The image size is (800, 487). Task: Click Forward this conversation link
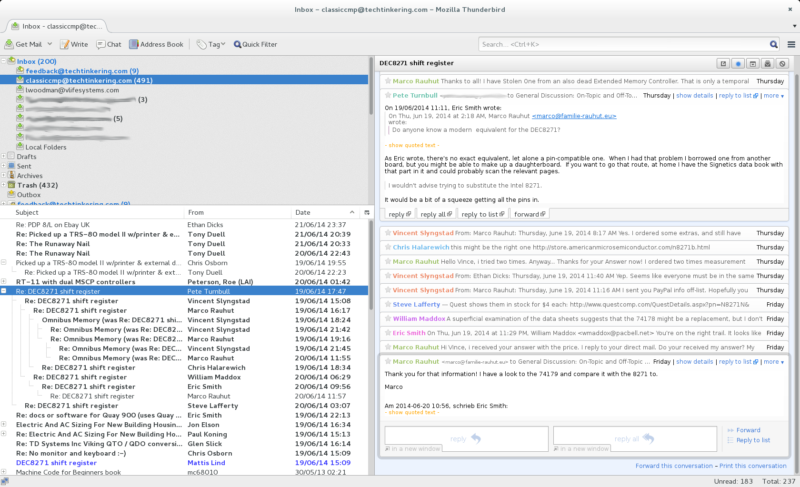click(x=673, y=466)
